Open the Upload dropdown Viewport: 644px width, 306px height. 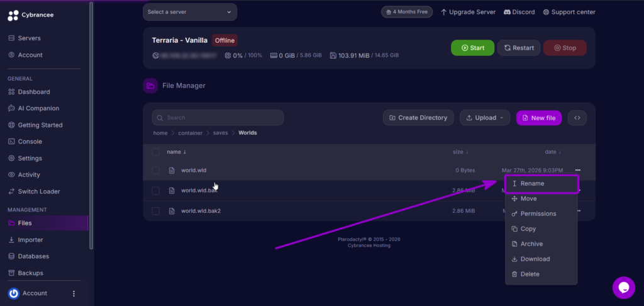pyautogui.click(x=485, y=118)
